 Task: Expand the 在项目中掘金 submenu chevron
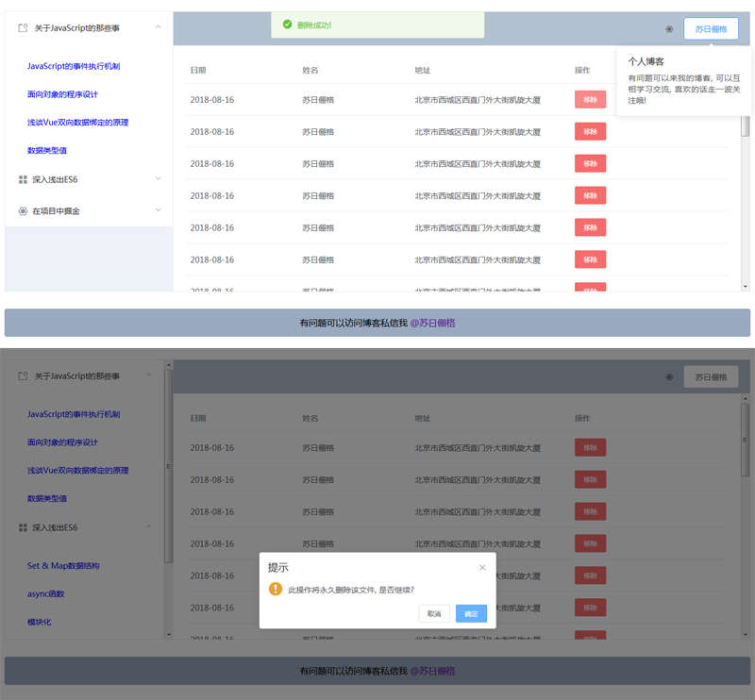point(159,210)
